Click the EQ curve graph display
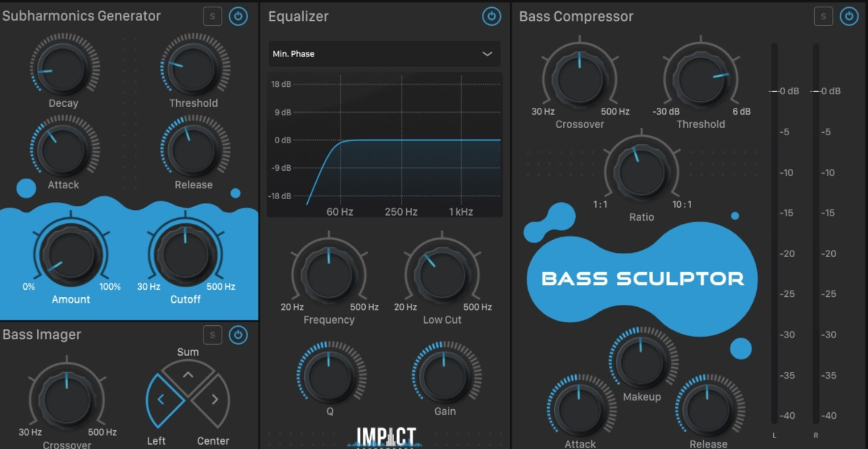This screenshot has width=868, height=449. pos(385,144)
